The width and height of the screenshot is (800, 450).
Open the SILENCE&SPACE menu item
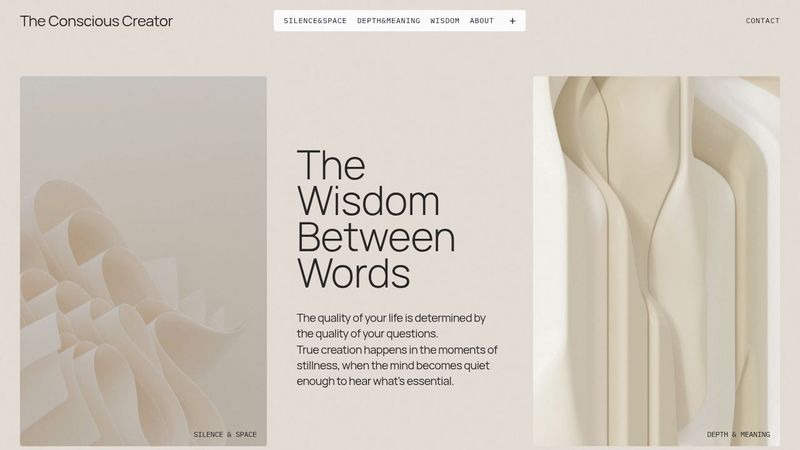tap(315, 21)
